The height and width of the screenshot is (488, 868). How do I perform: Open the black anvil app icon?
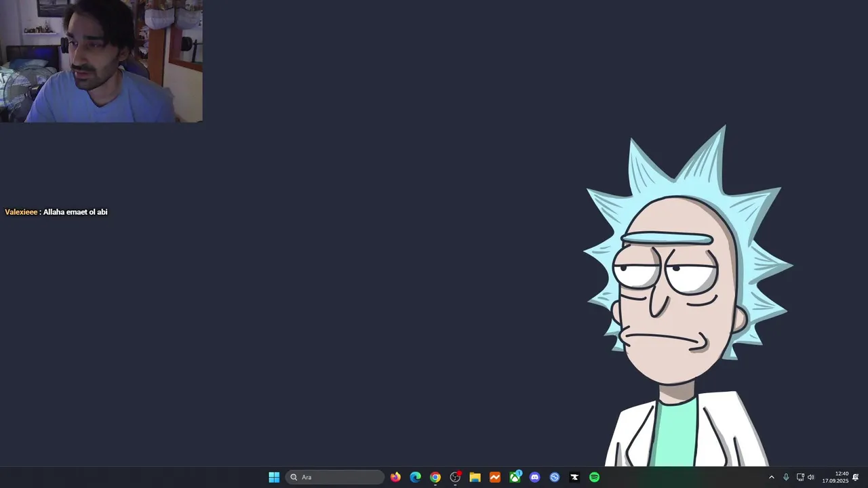[x=574, y=477]
